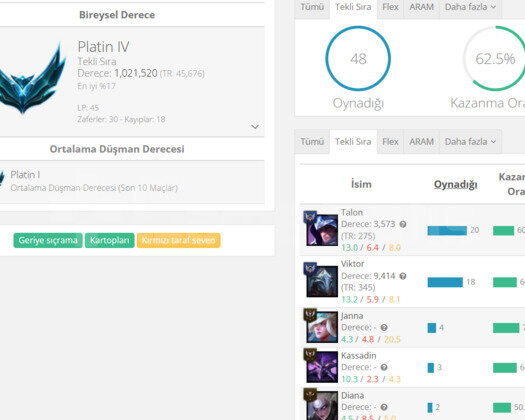525x420 pixels.
Task: Click the Platin IV rank title
Action: pos(103,47)
